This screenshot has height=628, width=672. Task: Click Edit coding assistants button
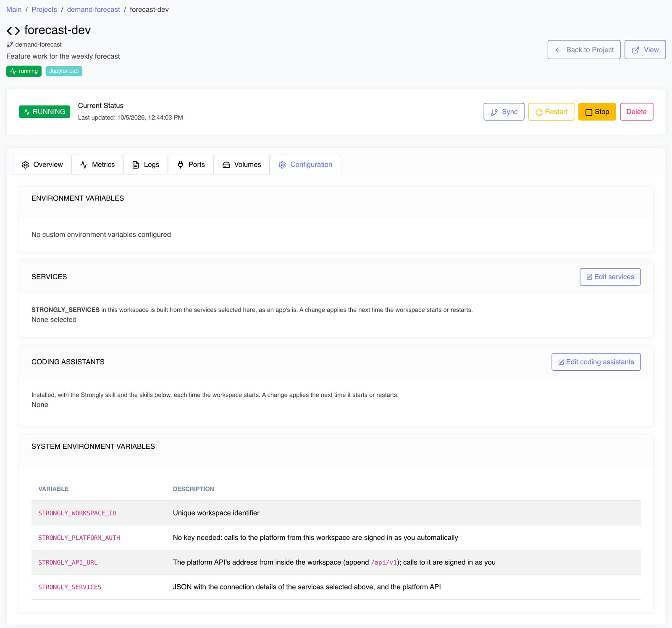(596, 362)
